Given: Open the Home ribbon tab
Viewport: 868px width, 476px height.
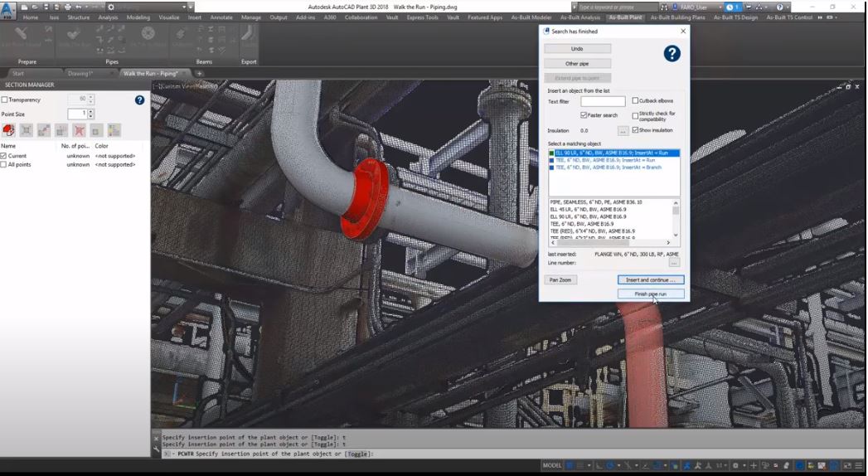Looking at the screenshot, I should click(31, 17).
